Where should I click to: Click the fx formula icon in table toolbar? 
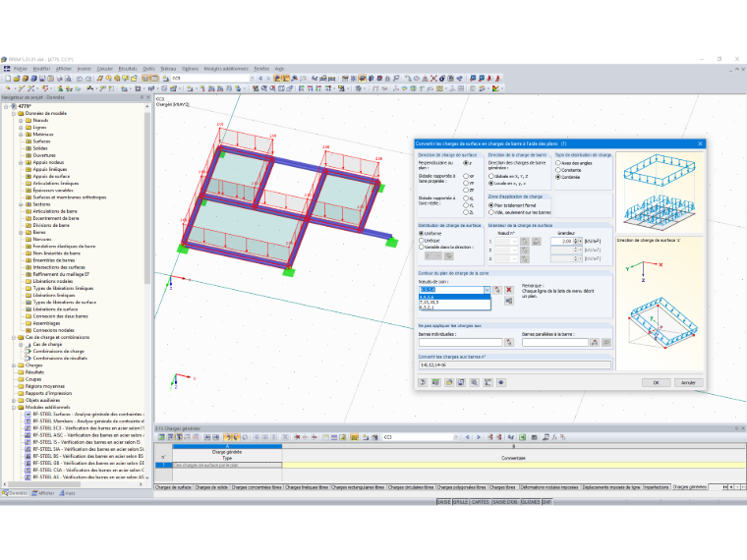(x=554, y=437)
